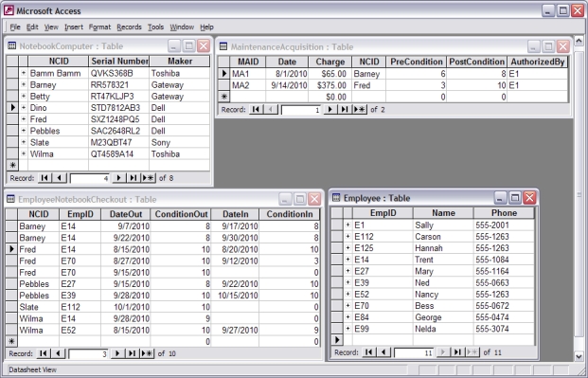Select the ConditionOut column header

[181, 214]
